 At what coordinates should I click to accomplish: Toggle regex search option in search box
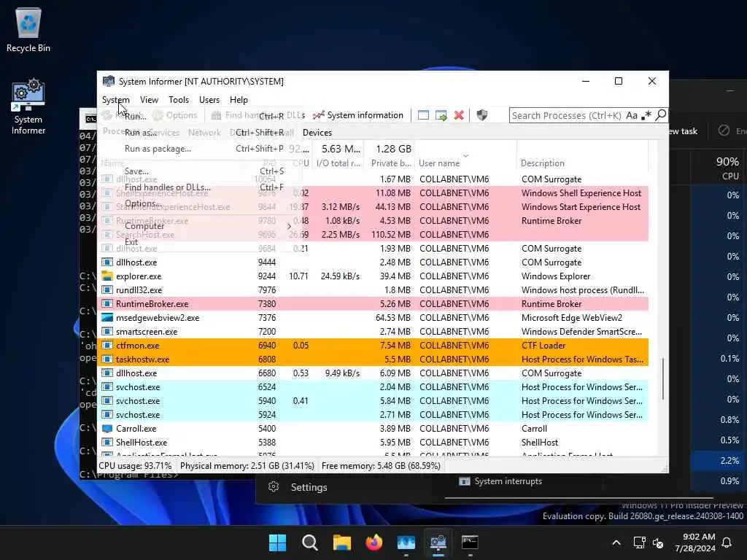[x=646, y=115]
